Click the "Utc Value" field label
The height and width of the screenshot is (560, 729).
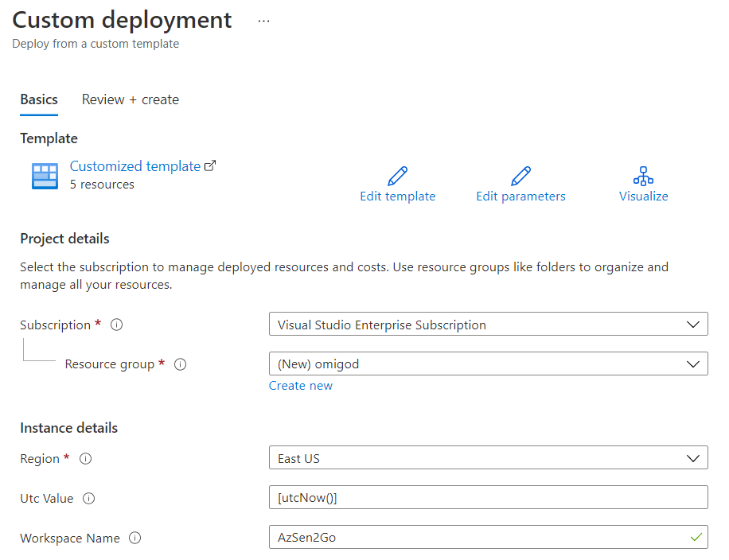(46, 498)
